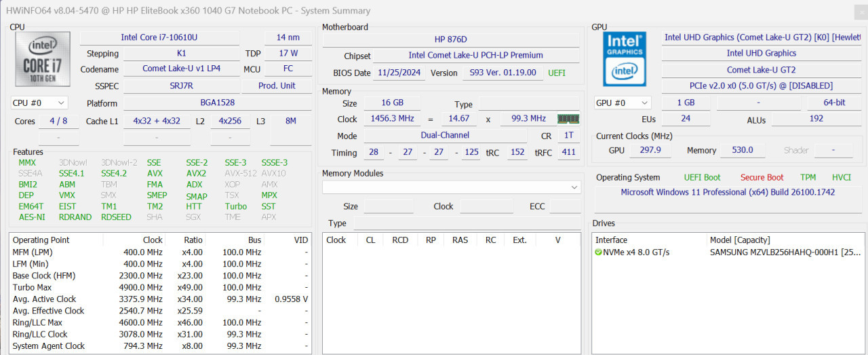Click the 14 nm process value
Screen dimensions: 868x355
pos(288,37)
